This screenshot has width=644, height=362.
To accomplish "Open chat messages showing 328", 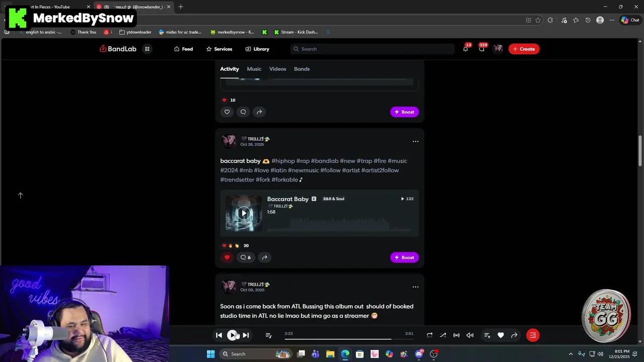I will click(x=482, y=49).
